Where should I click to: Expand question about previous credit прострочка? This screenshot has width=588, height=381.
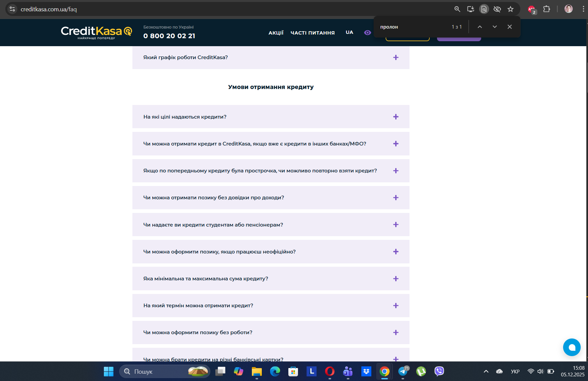point(271,171)
